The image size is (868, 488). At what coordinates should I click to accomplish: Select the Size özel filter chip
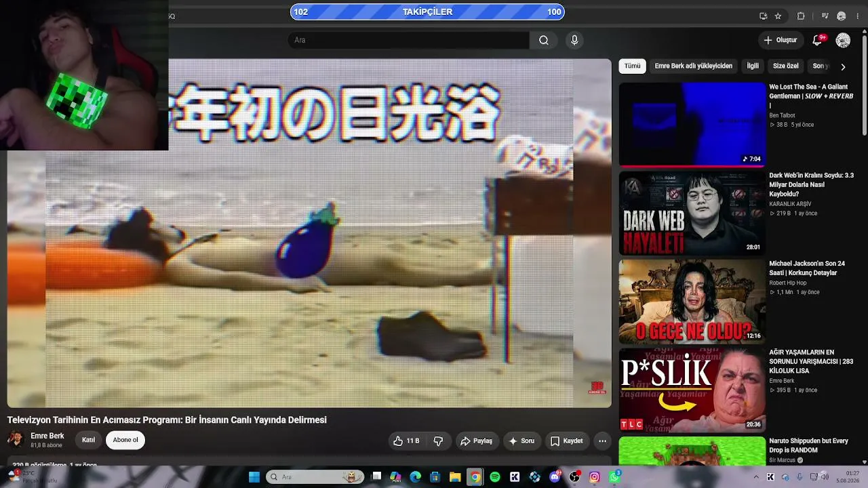[x=786, y=66]
